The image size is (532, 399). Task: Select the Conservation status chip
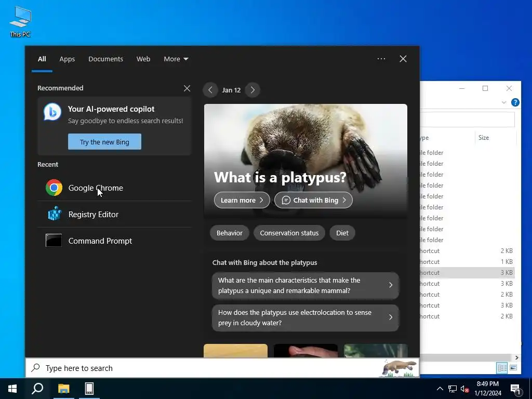coord(289,233)
